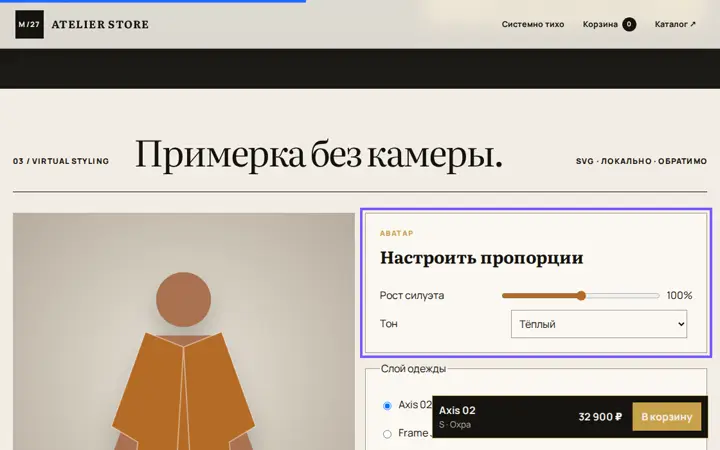Image resolution: width=720 pixels, height=450 pixels.
Task: Click the cart count badge showing 0
Action: tap(629, 24)
